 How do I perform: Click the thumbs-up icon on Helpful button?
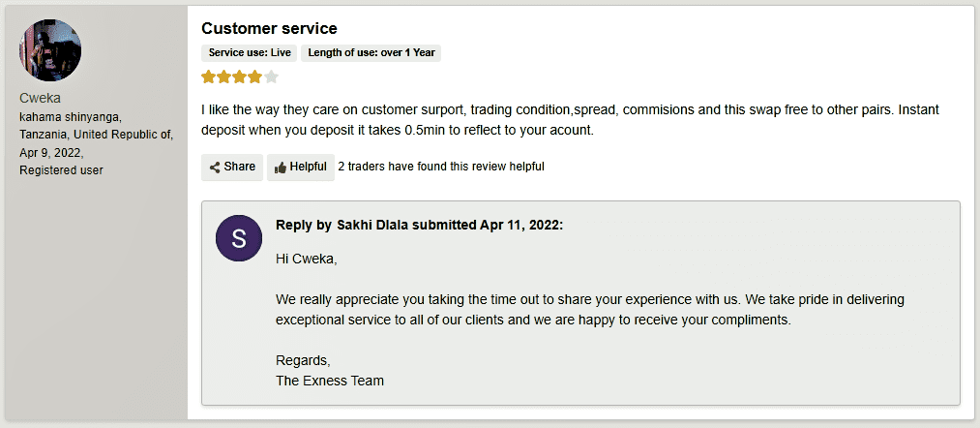coord(281,168)
